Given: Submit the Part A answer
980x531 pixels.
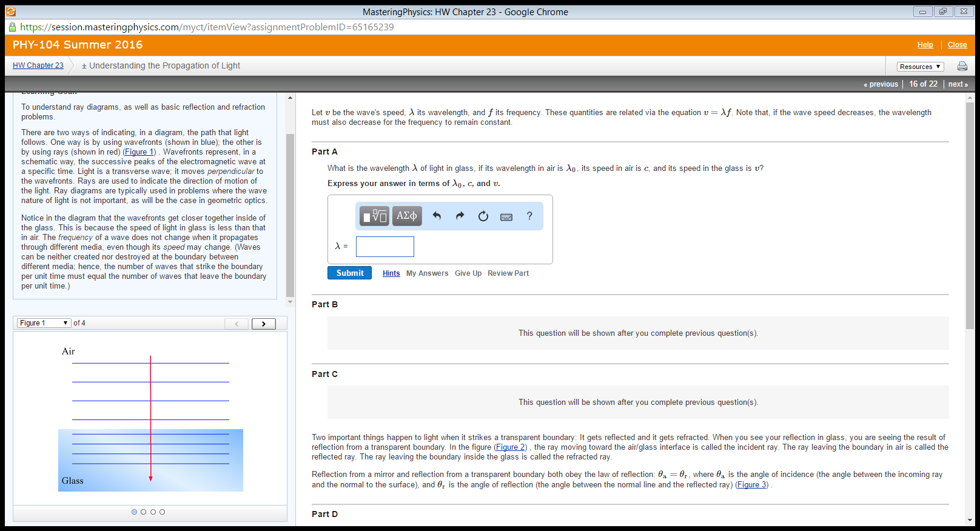Looking at the screenshot, I should point(350,273).
